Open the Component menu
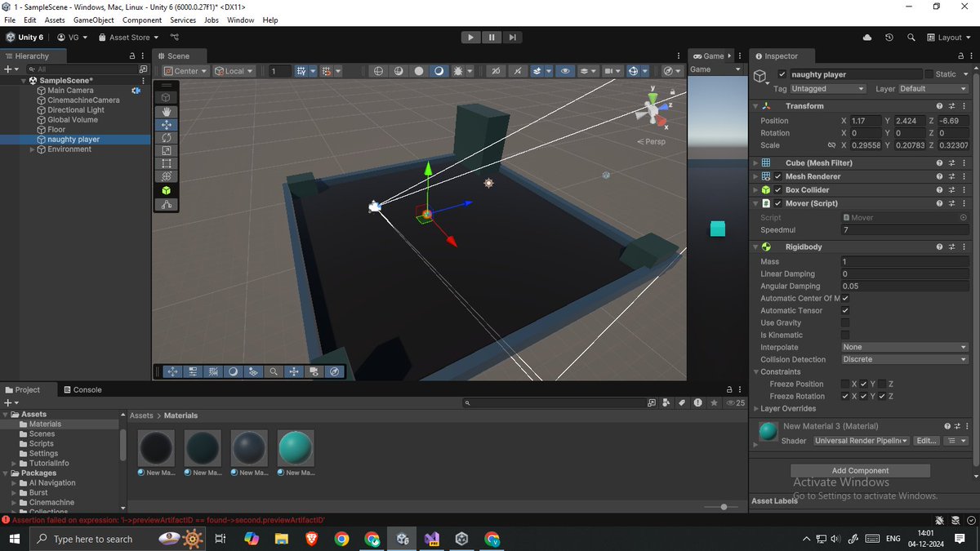980x551 pixels. pos(142,20)
